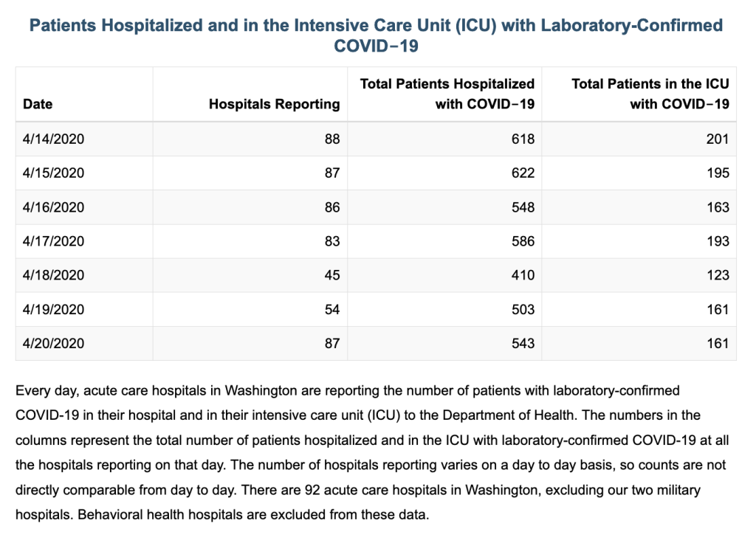Image resolution: width=756 pixels, height=540 pixels.
Task: Click the 54 hospitals reporting value
Action: (x=332, y=309)
